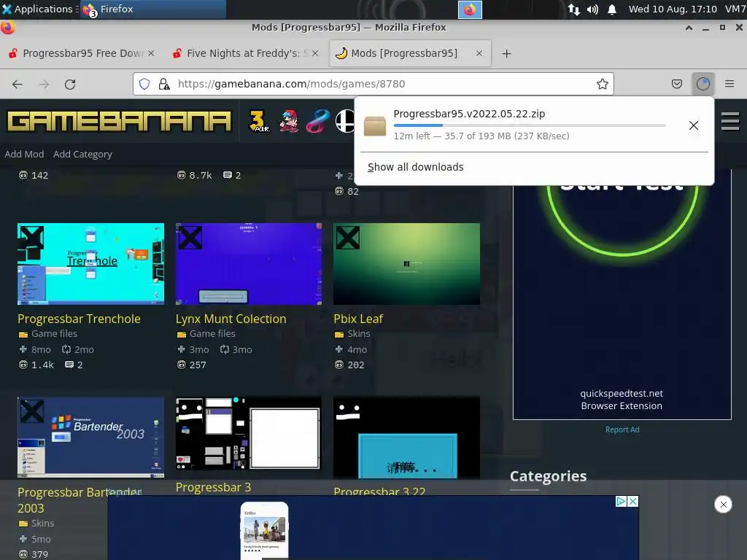747x560 pixels.
Task: Open Game files category under Trenchole
Action: coord(54,334)
